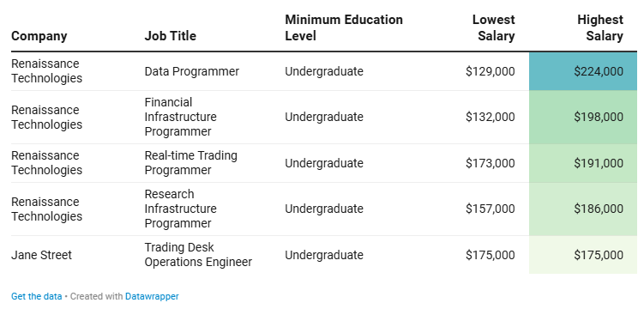This screenshot has height=315, width=644.
Task: Select the Data Programmer job title
Action: [x=191, y=71]
